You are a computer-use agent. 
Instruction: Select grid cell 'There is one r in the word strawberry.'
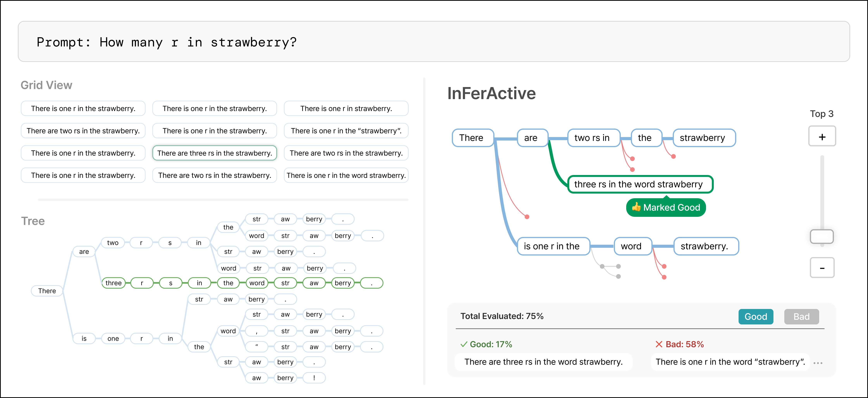coord(346,175)
